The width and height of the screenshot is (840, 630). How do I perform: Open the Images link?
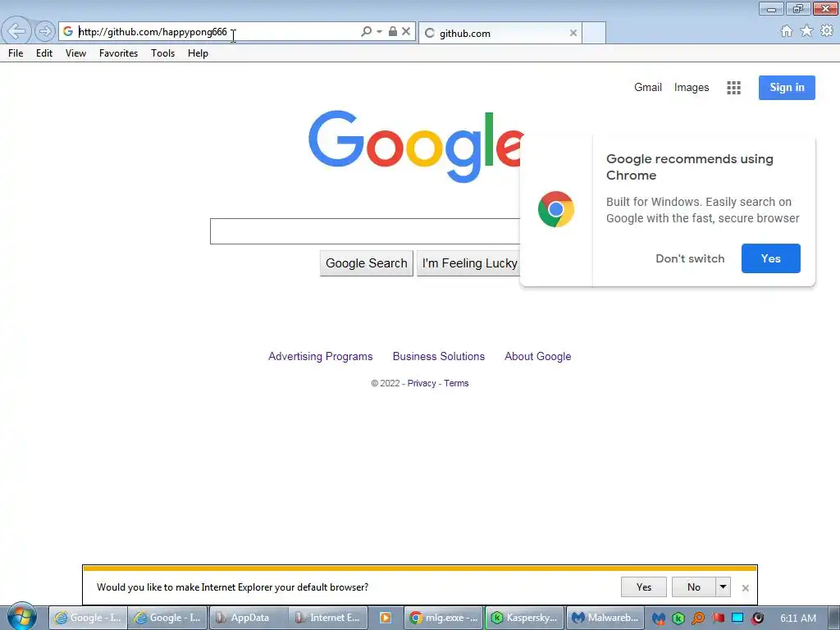[691, 87]
